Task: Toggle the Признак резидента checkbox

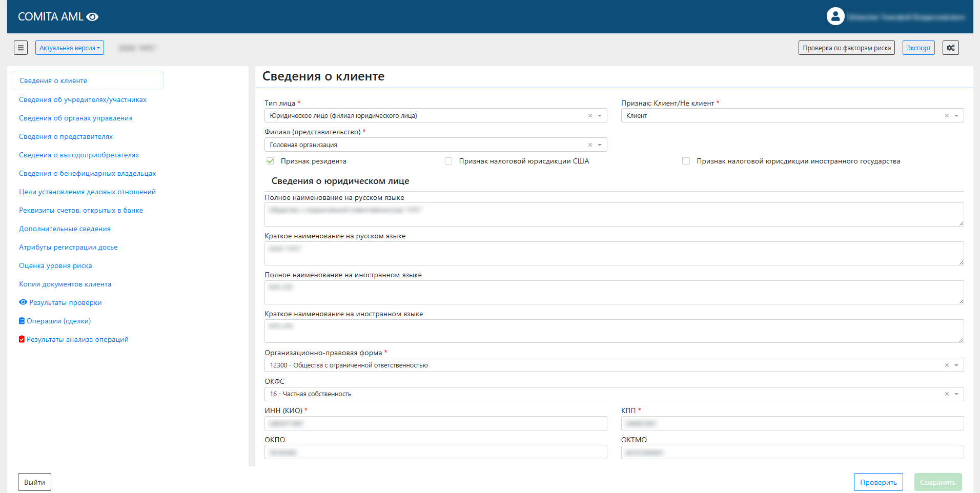Action: coord(270,161)
